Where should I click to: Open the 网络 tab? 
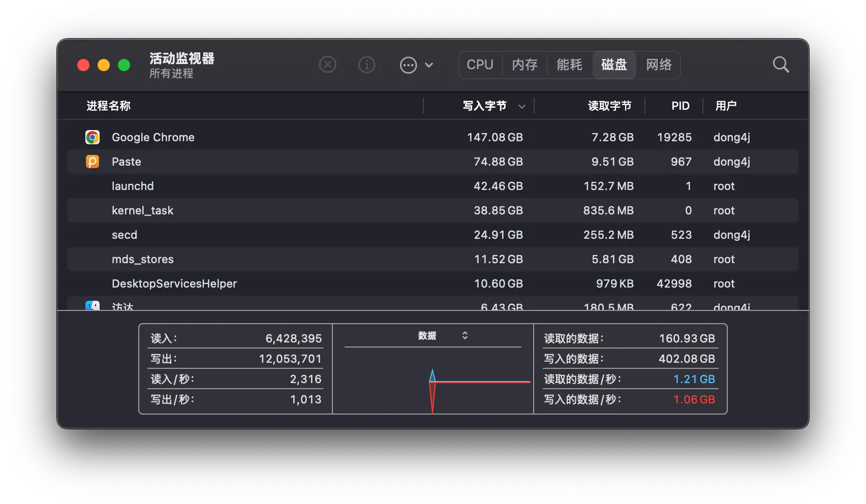(659, 65)
